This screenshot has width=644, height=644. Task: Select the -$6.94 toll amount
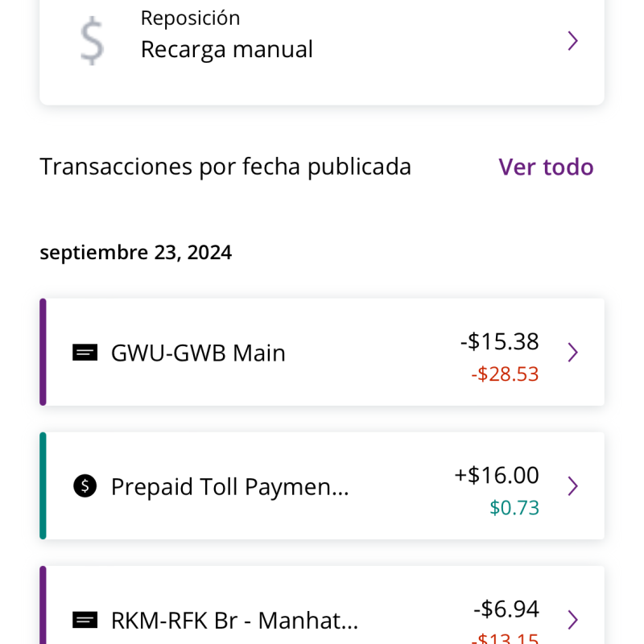click(x=506, y=609)
